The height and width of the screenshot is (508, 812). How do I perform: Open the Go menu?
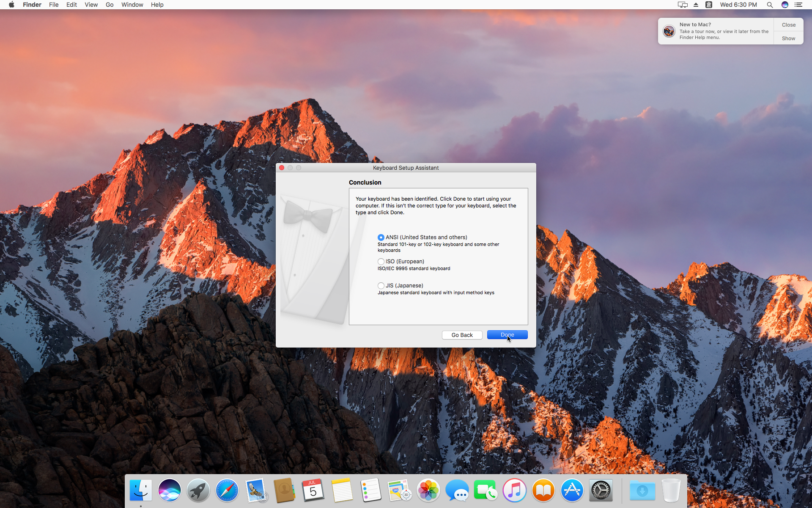click(x=110, y=5)
